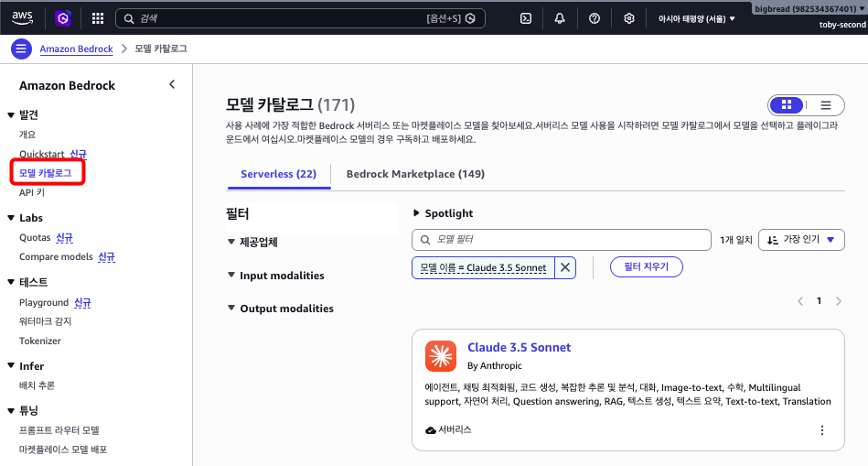Open the settings gear icon
The width and height of the screenshot is (868, 466).
click(x=629, y=18)
